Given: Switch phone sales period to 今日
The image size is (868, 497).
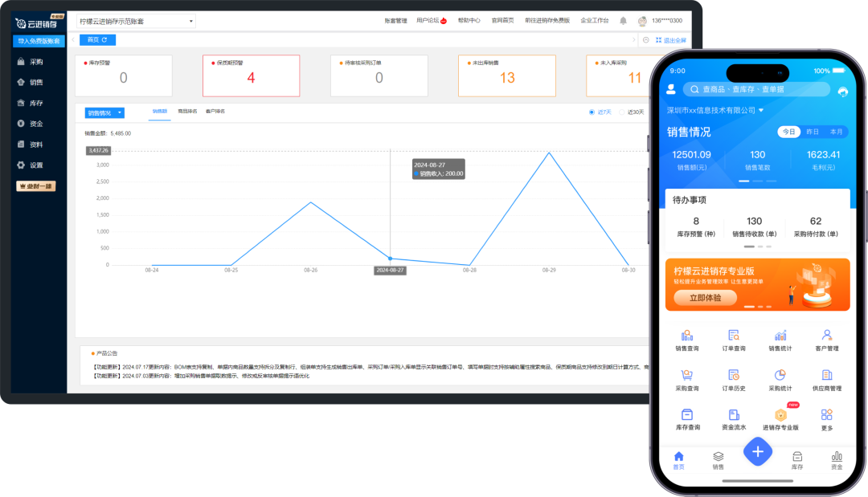Looking at the screenshot, I should click(x=789, y=132).
